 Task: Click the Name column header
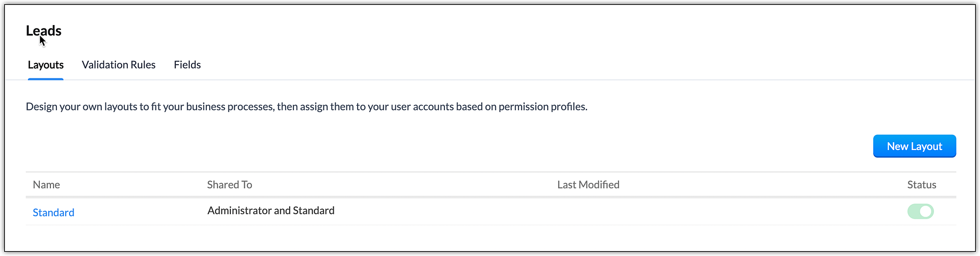[47, 185]
